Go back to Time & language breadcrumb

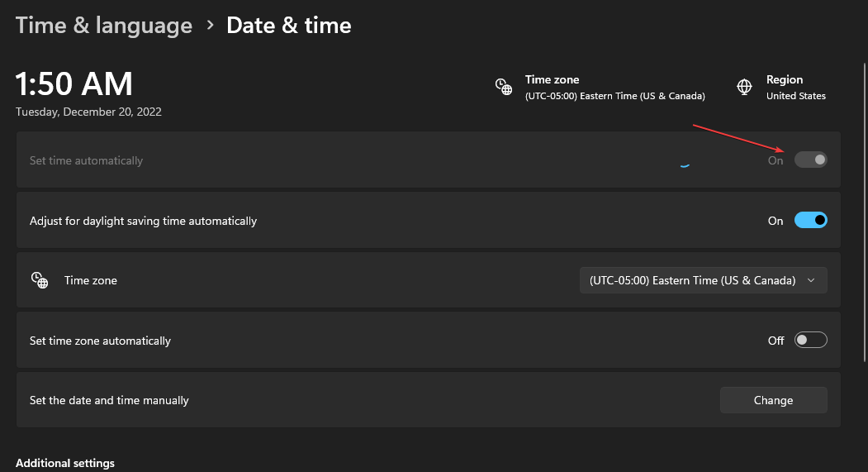click(x=104, y=26)
